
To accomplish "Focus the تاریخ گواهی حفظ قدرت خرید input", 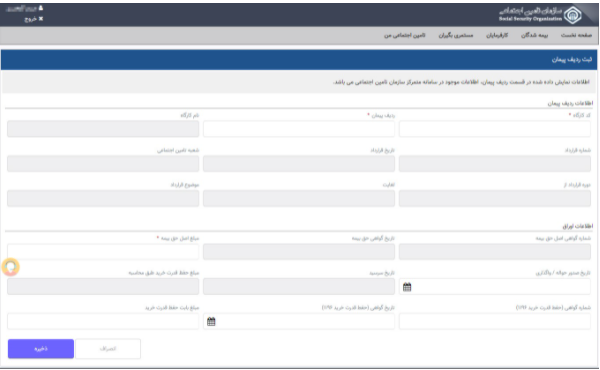I will (x=299, y=321).
